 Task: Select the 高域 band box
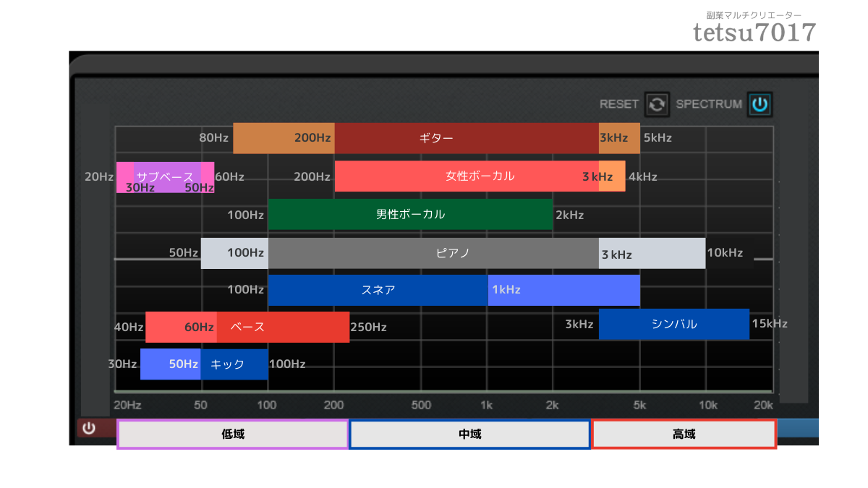684,435
